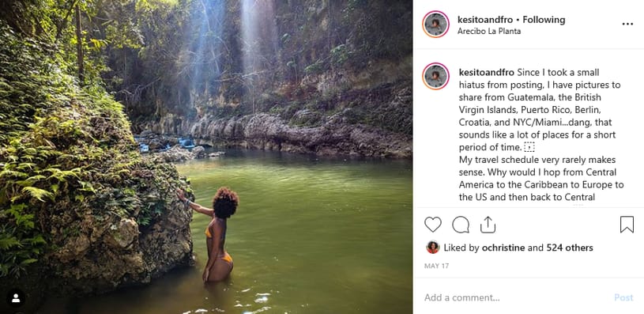The image size is (644, 314).
Task: Open the kesitoandfro username in caption
Action: [486, 73]
